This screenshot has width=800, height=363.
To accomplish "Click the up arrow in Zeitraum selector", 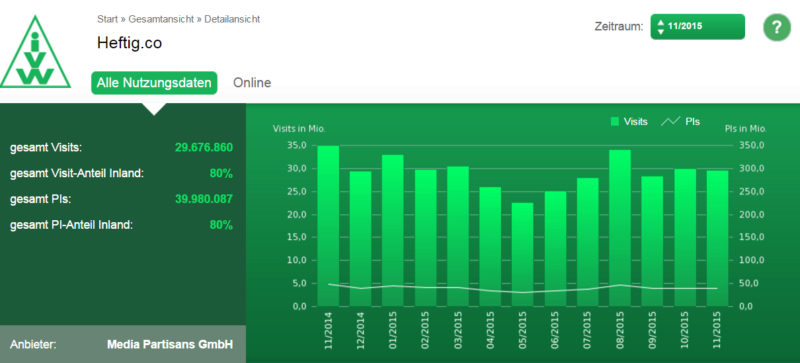I will (661, 22).
